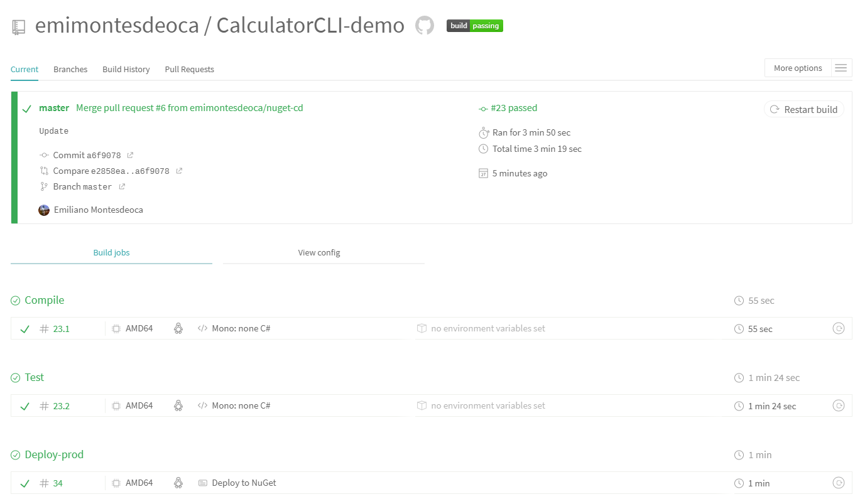This screenshot has height=504, width=860.
Task: Open job number 23.1 link
Action: [61, 329]
